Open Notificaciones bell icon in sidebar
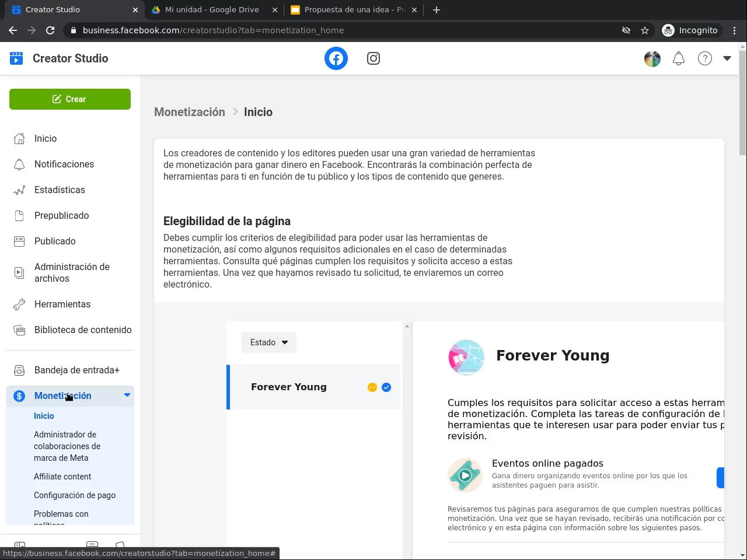747x560 pixels. pyautogui.click(x=19, y=164)
